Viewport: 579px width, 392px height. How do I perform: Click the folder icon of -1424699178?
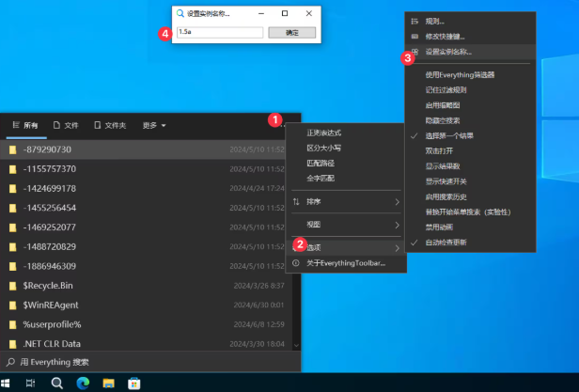click(x=13, y=189)
